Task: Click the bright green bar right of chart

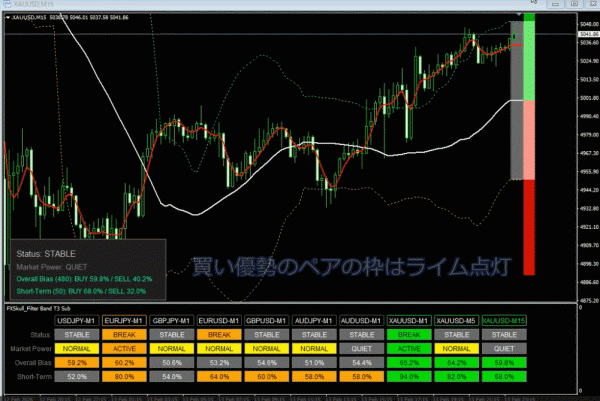Action: tap(530, 60)
